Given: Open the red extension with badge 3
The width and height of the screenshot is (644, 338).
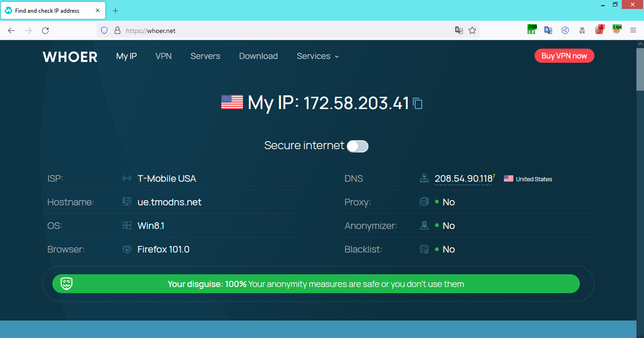Looking at the screenshot, I should click(x=600, y=30).
